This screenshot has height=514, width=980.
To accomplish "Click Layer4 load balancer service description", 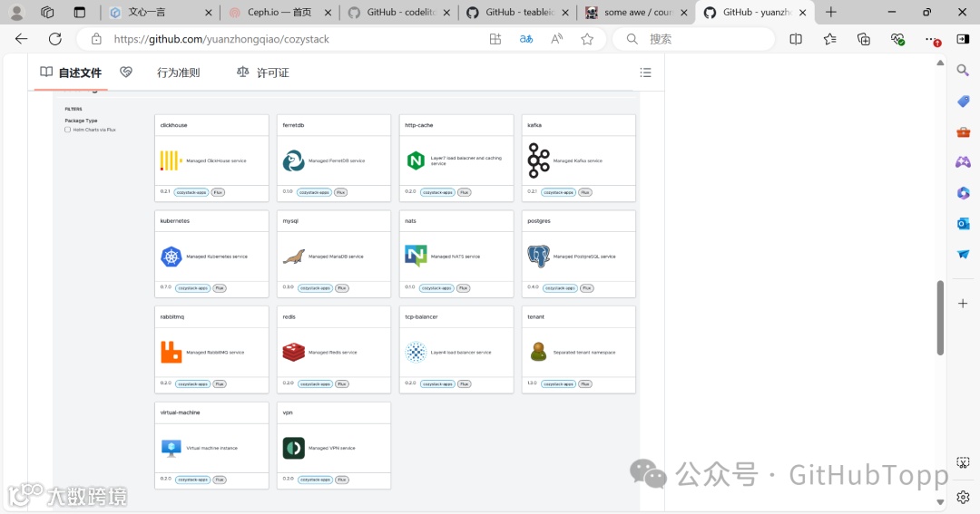I will click(461, 353).
